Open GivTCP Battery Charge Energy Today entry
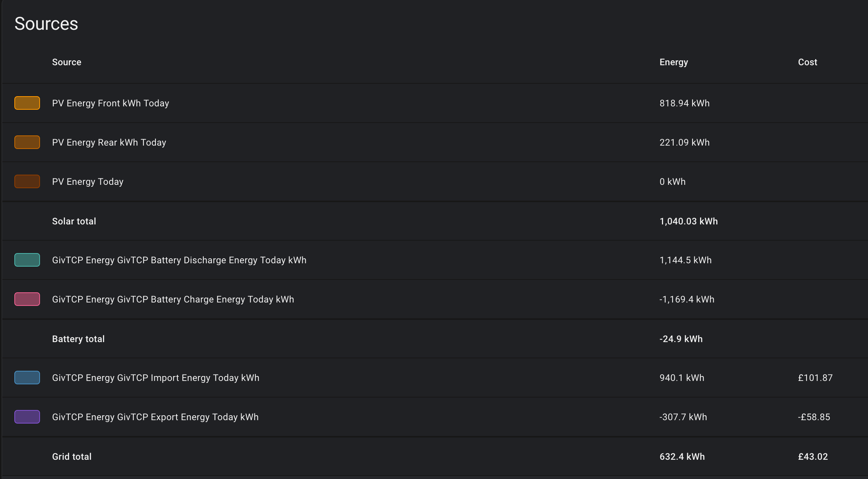Screen dimensions: 868x479 (x=435, y=299)
